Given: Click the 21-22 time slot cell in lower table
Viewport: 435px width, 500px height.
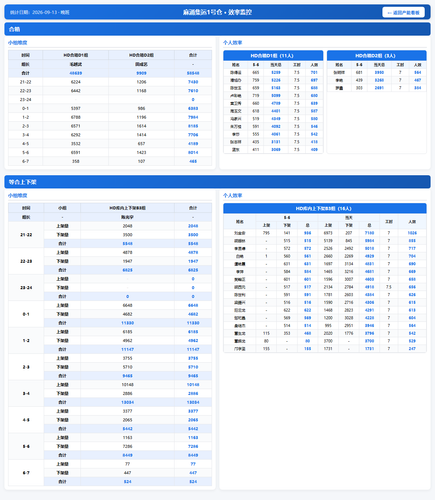Looking at the screenshot, I should pos(26,235).
